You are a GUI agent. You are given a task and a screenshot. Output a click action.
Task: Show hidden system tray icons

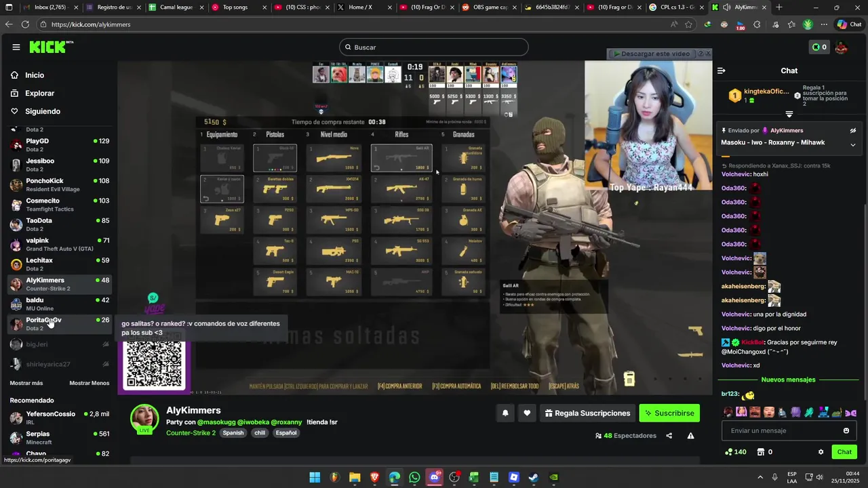pyautogui.click(x=759, y=477)
